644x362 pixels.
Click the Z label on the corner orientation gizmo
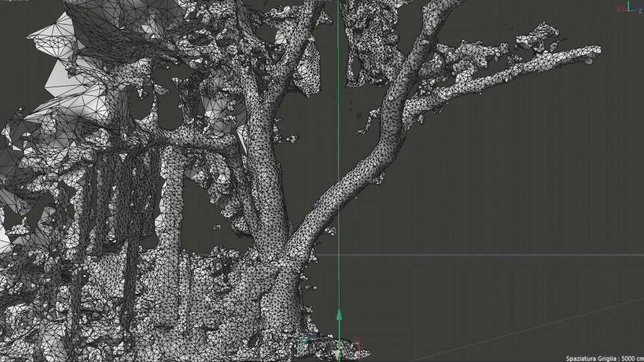(x=640, y=11)
